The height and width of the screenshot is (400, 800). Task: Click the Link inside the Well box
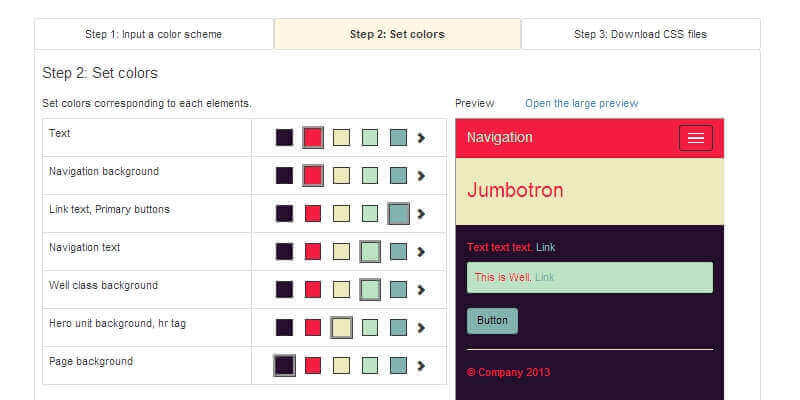[x=544, y=277]
